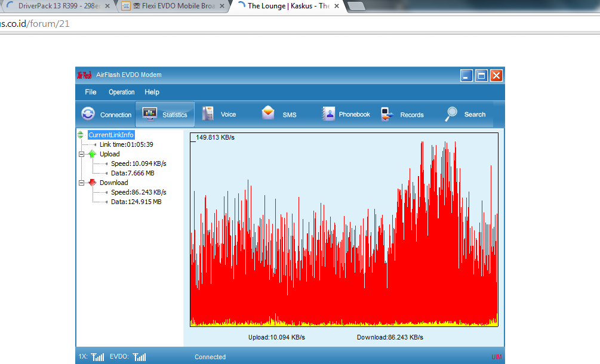Select the Upload tree label
This screenshot has width=600, height=364.
pos(110,154)
